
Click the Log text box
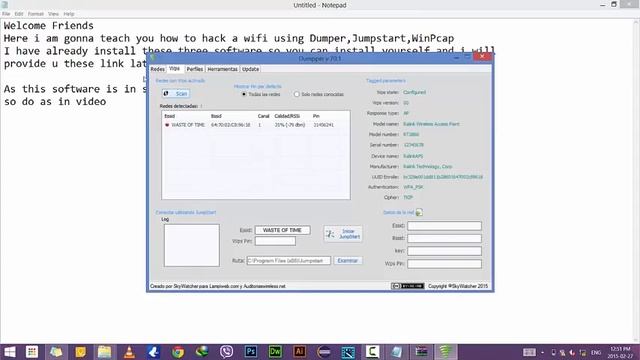(192, 245)
